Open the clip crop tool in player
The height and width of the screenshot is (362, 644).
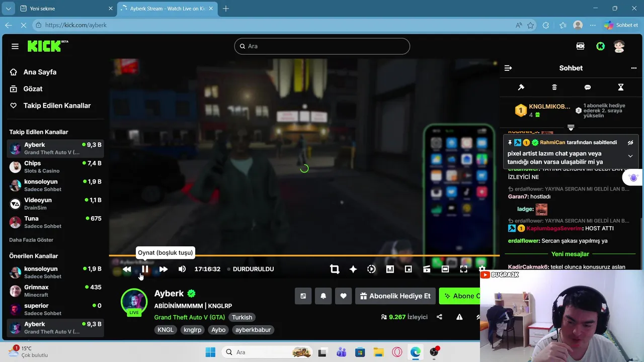[335, 269]
